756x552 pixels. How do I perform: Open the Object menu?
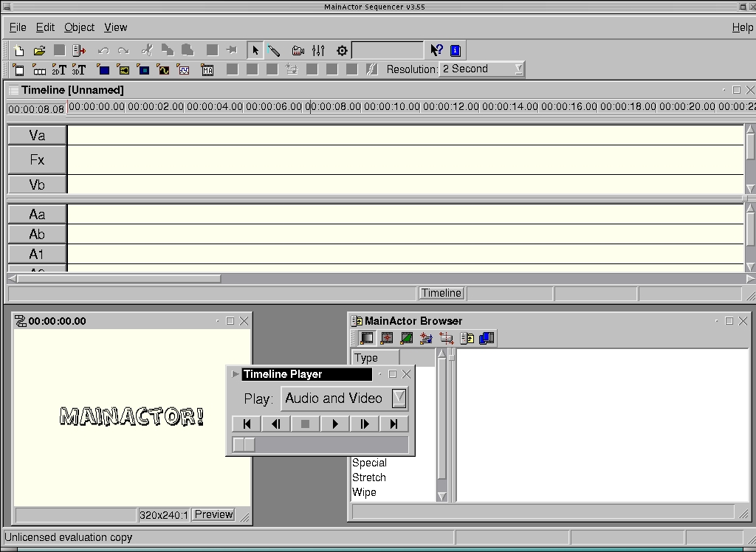tap(79, 27)
